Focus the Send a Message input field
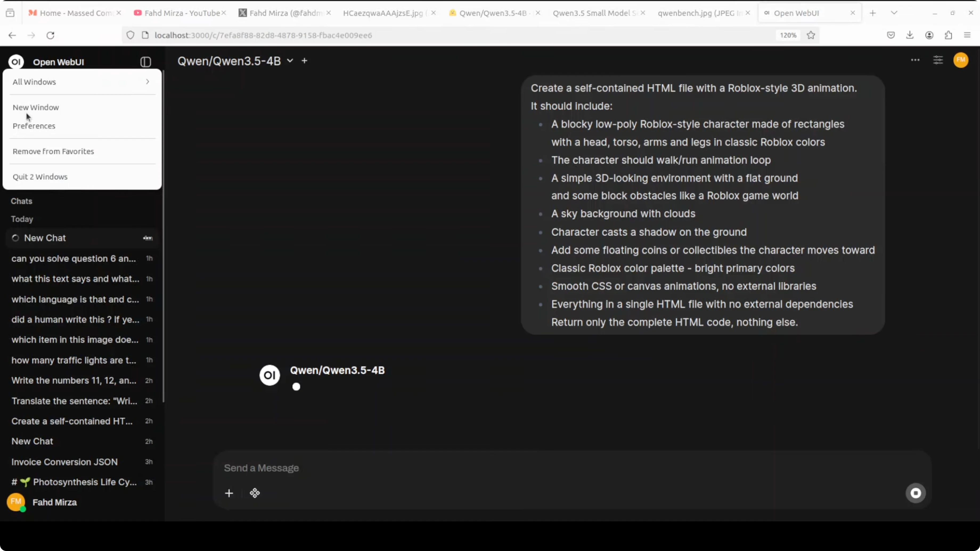This screenshot has width=980, height=551. (x=533, y=468)
